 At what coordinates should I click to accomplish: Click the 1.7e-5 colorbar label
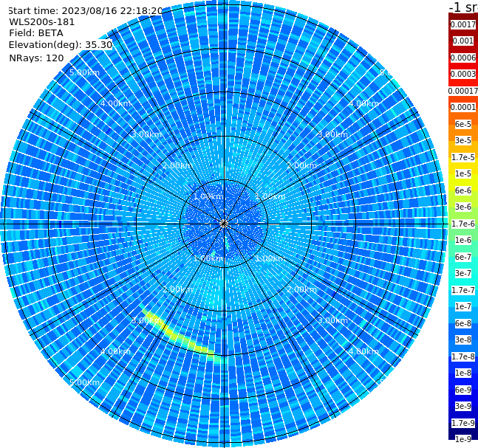[x=463, y=157]
